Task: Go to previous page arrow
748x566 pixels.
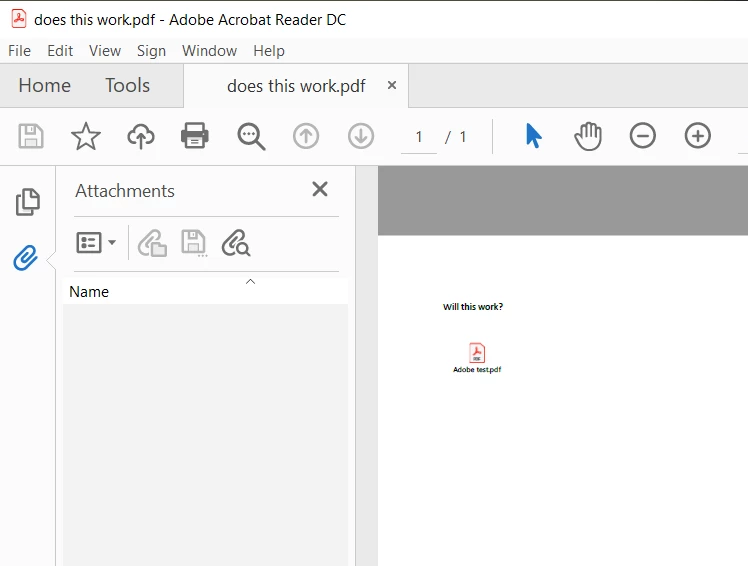Action: tap(306, 136)
